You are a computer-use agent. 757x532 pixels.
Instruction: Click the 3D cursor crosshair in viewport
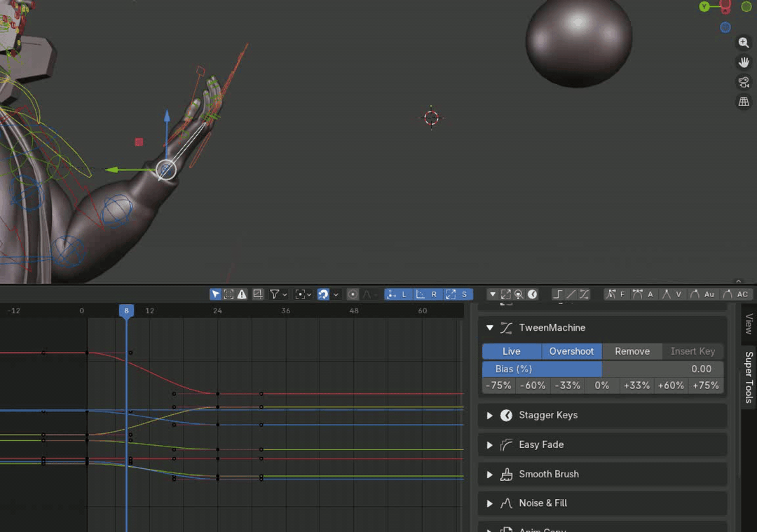coord(431,117)
